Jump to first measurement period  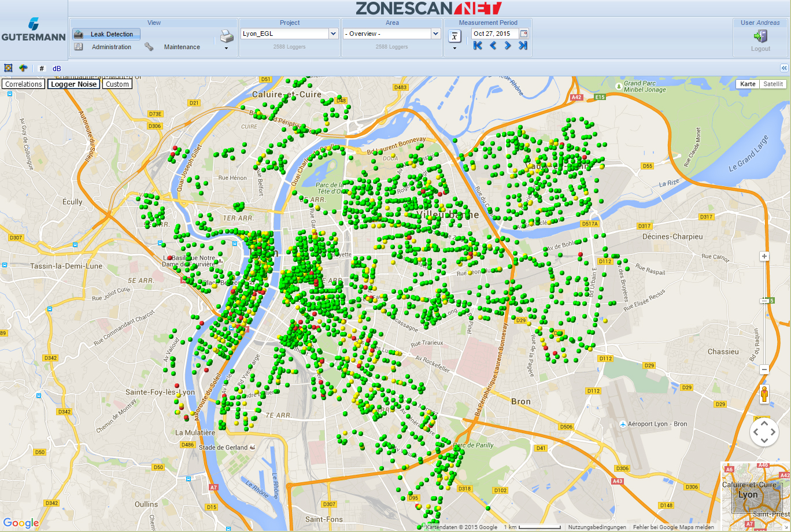pyautogui.click(x=478, y=46)
